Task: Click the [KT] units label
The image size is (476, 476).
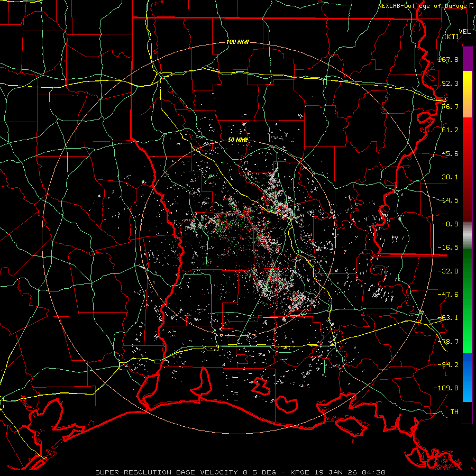Action: 452,36
